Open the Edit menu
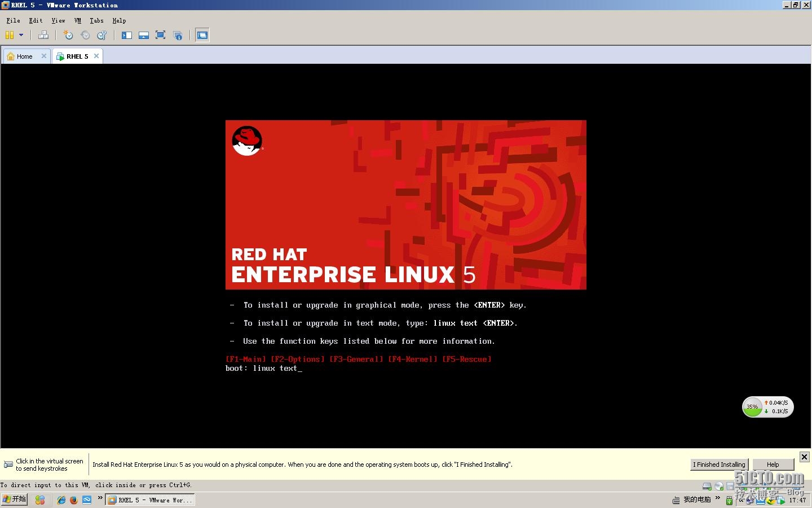The width and height of the screenshot is (812, 508). (36, 20)
